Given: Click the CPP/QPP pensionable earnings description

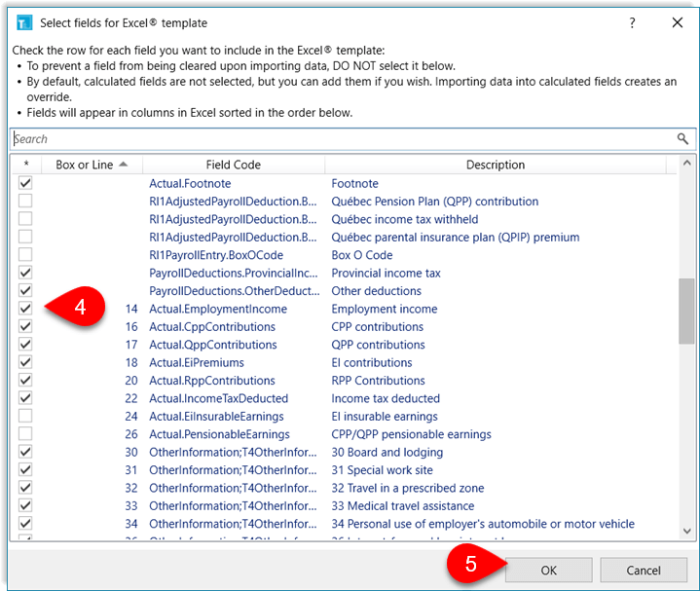Looking at the screenshot, I should [411, 434].
